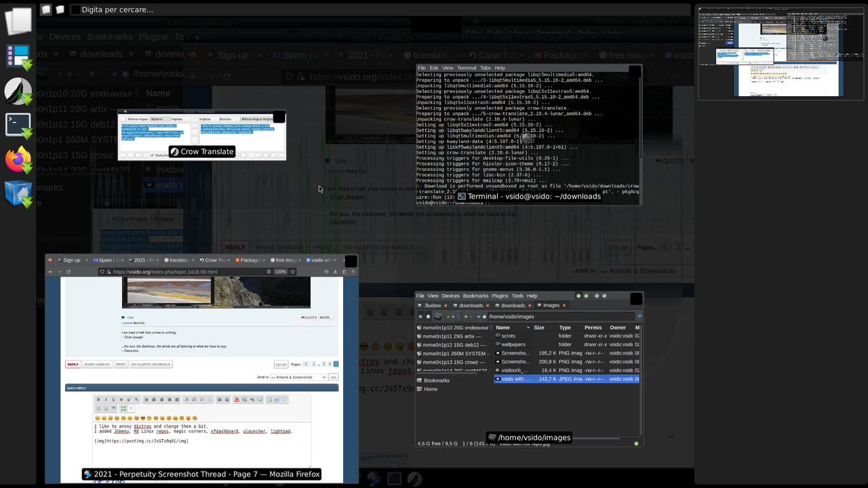Image resolution: width=868 pixels, height=488 pixels.
Task: Open Tools menu in file manager
Action: (517, 296)
